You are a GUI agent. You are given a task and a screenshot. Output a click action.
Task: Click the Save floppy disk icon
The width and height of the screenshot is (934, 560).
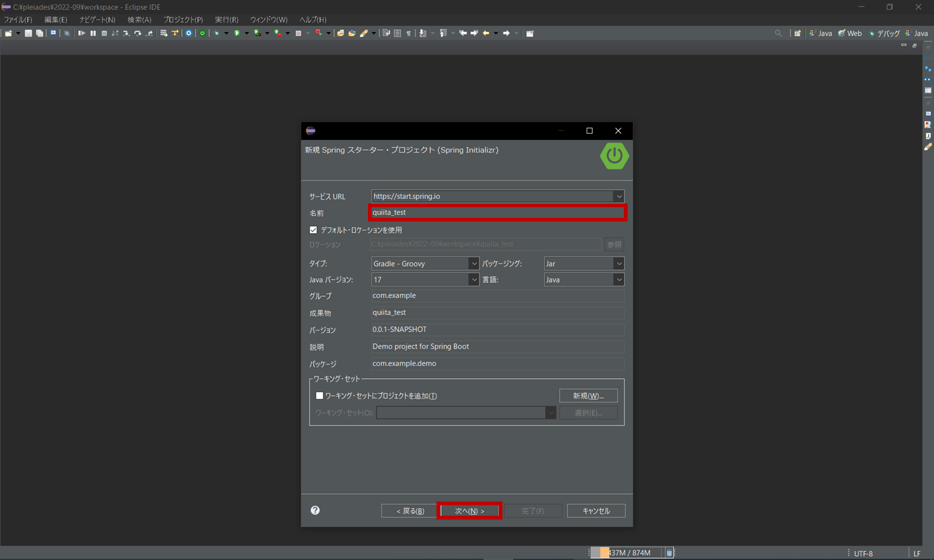point(28,33)
